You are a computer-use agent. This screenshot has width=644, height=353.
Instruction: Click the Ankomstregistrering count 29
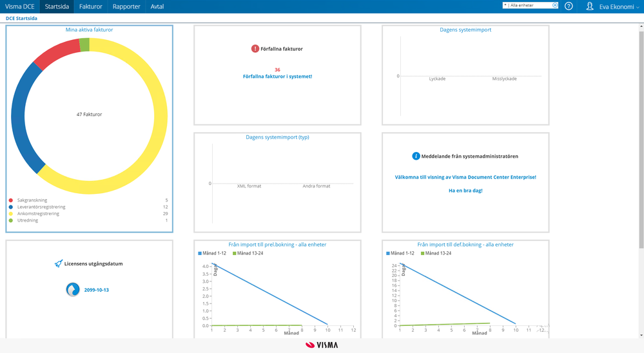[x=165, y=213]
